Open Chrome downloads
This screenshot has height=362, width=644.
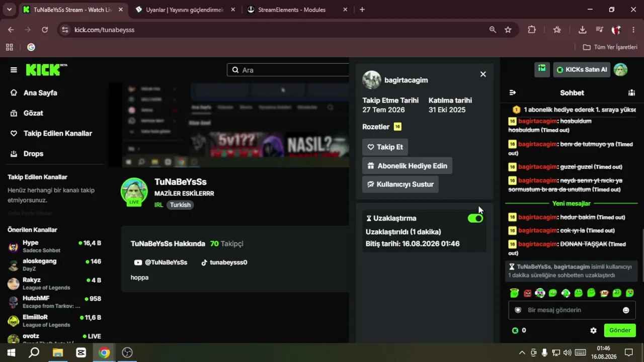click(x=582, y=30)
